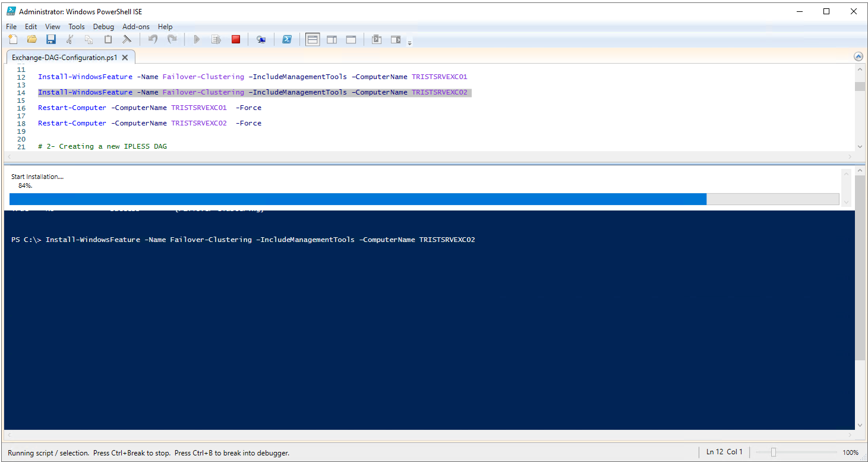Click script editor horizontal scroll right arrow

pyautogui.click(x=850, y=156)
